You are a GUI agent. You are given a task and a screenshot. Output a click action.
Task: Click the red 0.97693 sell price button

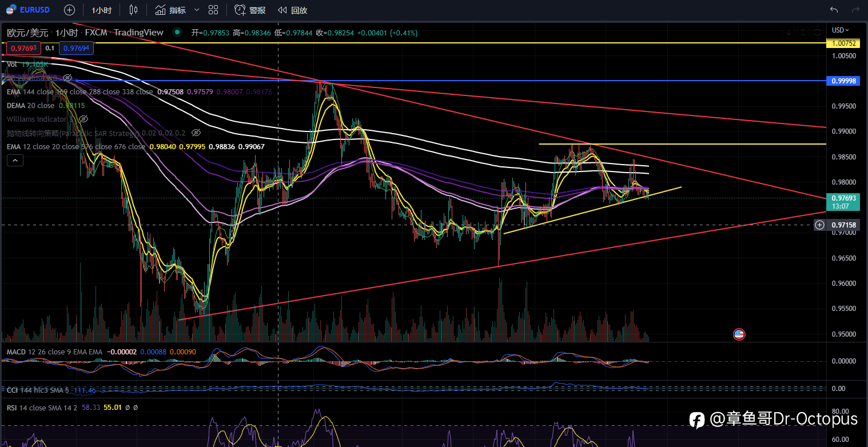23,48
